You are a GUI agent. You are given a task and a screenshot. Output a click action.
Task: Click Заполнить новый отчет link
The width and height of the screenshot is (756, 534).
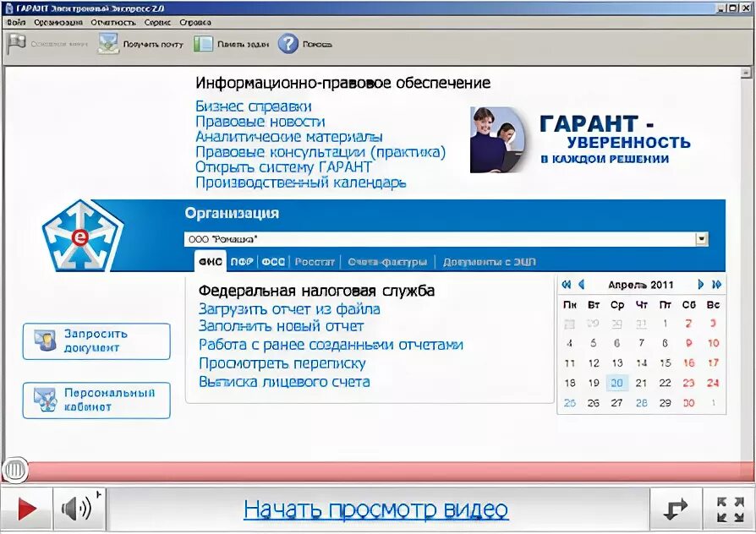click(x=281, y=326)
